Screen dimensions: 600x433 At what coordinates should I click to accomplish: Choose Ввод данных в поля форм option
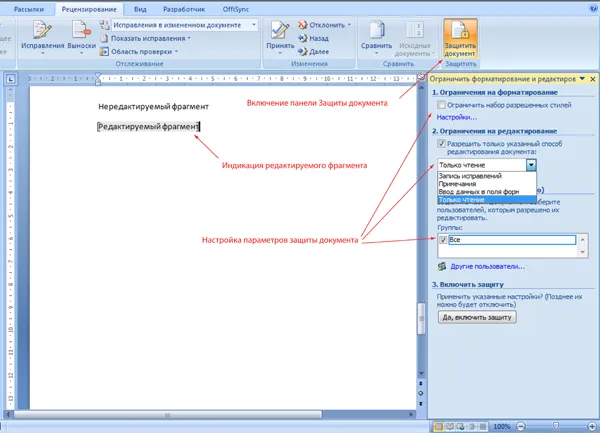pos(487,192)
